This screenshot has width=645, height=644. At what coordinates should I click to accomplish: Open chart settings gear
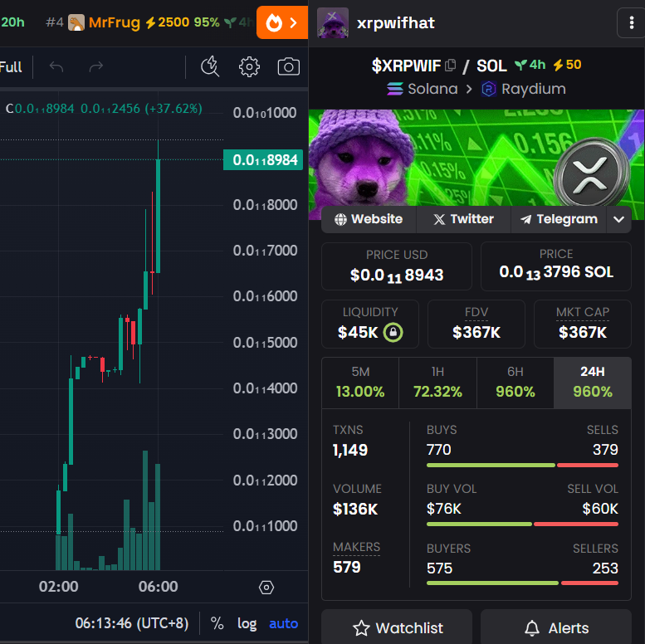click(249, 66)
